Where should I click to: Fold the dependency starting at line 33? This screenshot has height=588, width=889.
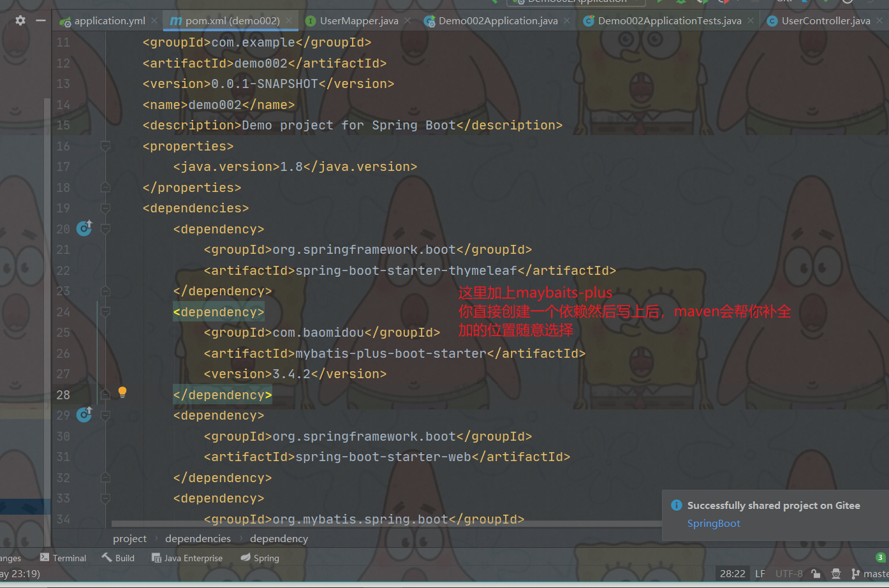point(106,498)
